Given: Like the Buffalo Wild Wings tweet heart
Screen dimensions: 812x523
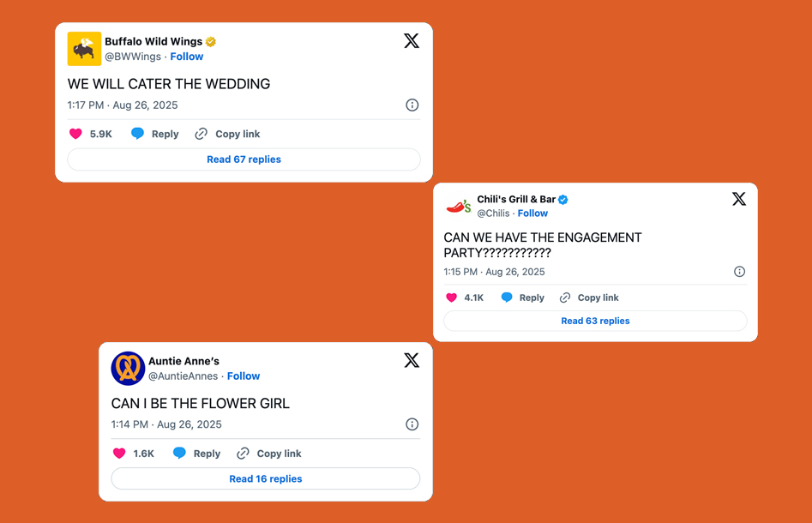Looking at the screenshot, I should click(x=75, y=134).
